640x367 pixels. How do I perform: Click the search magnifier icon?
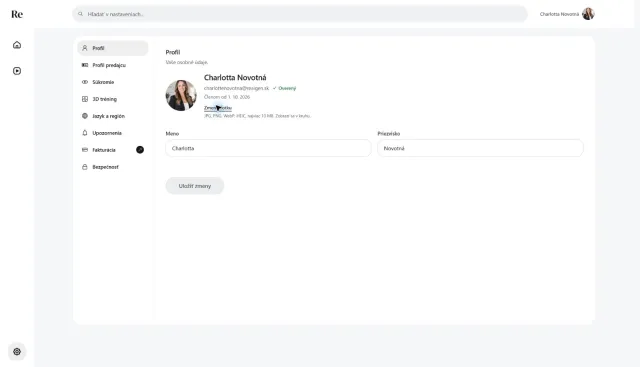pyautogui.click(x=80, y=14)
